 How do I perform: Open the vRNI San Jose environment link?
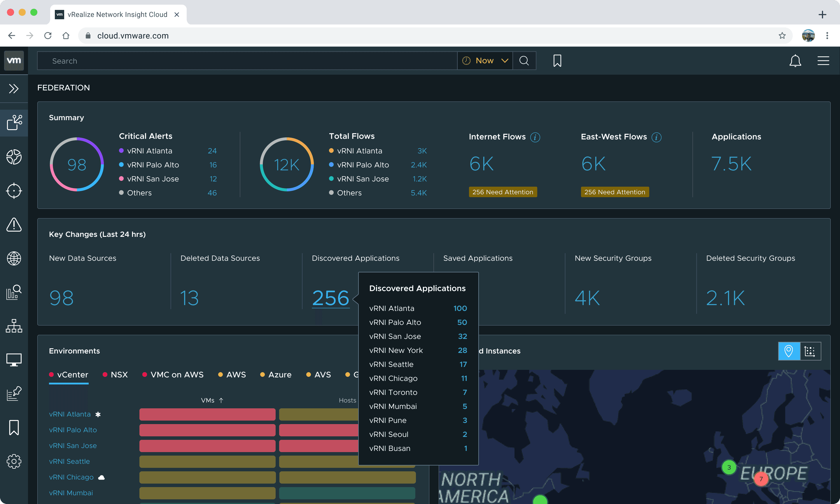[x=73, y=446]
